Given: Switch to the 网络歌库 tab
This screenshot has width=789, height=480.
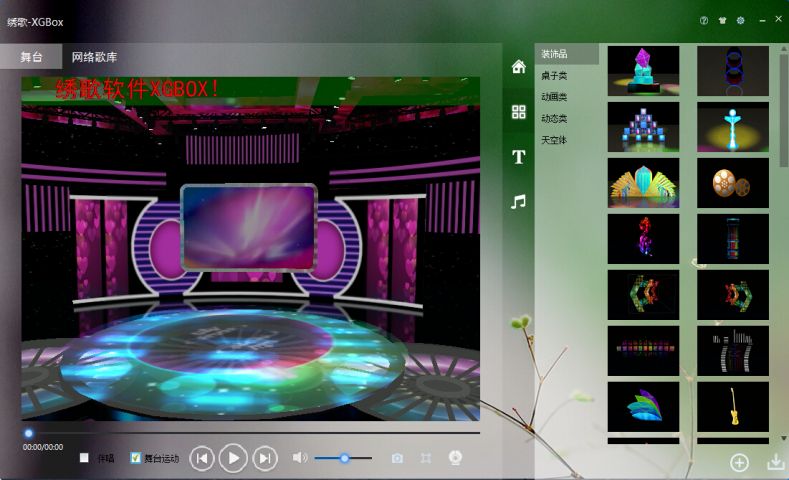Looking at the screenshot, I should [101, 57].
